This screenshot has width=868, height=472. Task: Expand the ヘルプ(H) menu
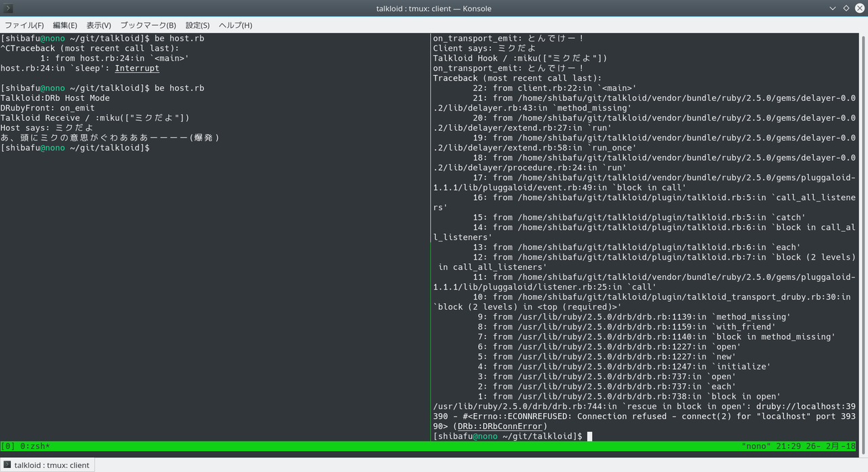pyautogui.click(x=235, y=25)
